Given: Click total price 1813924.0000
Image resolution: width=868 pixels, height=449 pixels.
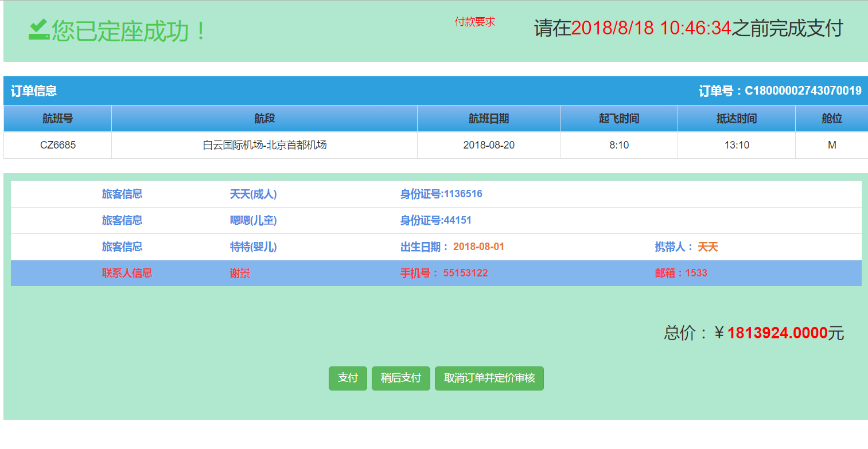Looking at the screenshot, I should 777,333.
